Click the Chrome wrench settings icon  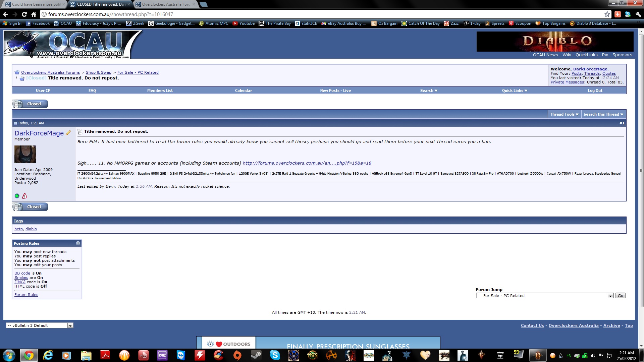[x=638, y=14]
